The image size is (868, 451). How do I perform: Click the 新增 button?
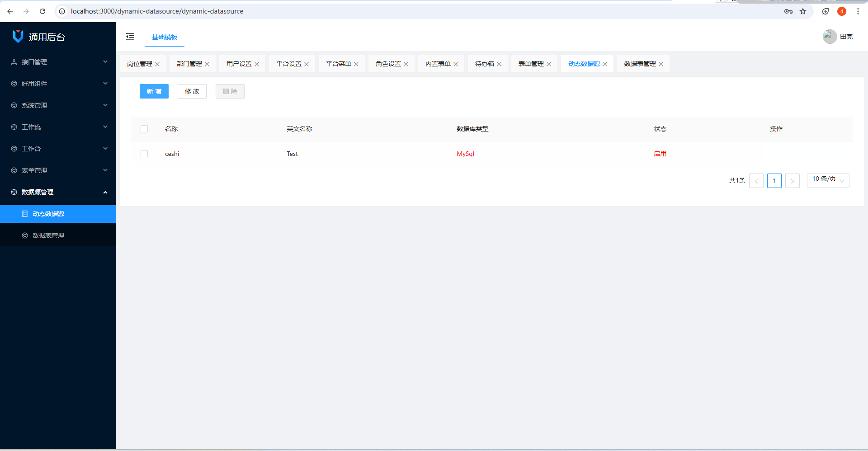(154, 91)
